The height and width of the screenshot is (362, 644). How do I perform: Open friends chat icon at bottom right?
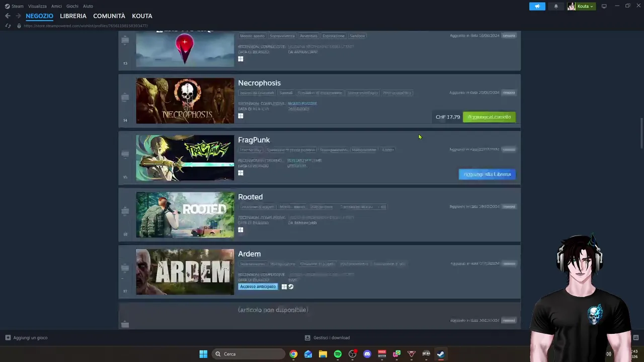(636, 337)
